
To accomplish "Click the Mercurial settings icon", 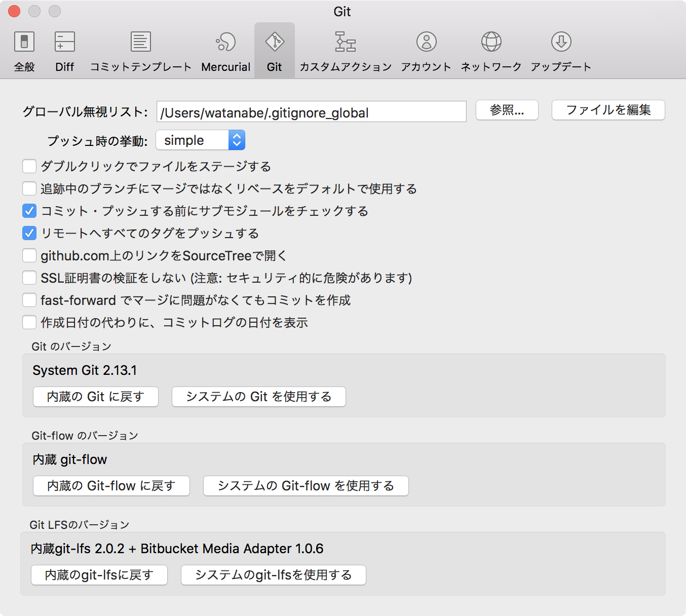I will pyautogui.click(x=225, y=48).
